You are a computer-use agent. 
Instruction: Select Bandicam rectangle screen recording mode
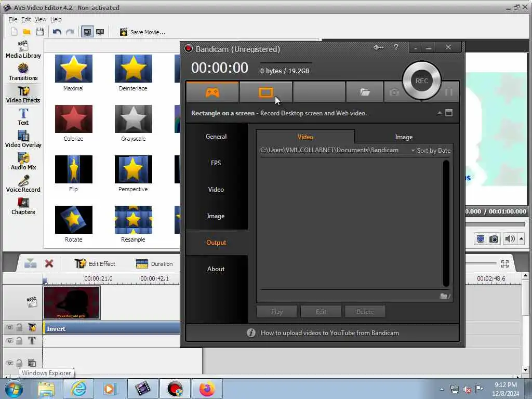tap(265, 92)
